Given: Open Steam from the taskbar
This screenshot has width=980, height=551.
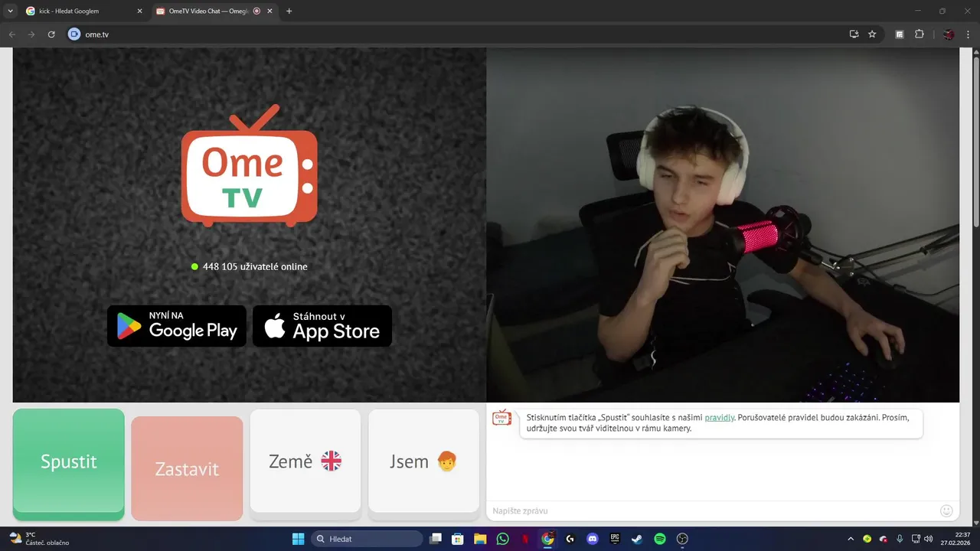Looking at the screenshot, I should click(x=637, y=539).
